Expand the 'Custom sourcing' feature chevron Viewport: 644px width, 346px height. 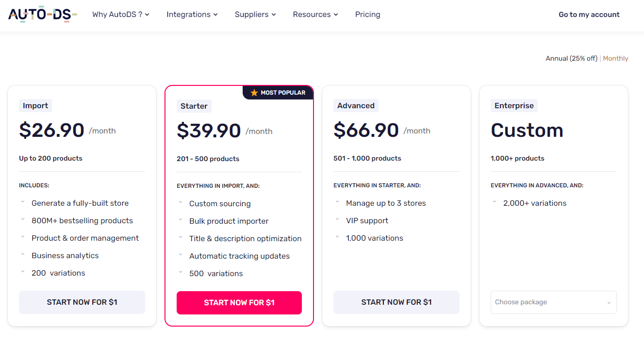(x=181, y=202)
